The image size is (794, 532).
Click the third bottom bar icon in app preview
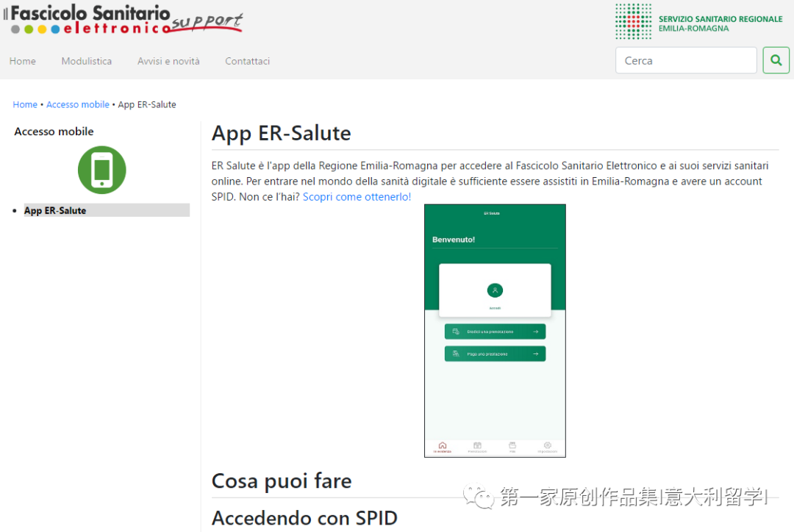pos(512,445)
